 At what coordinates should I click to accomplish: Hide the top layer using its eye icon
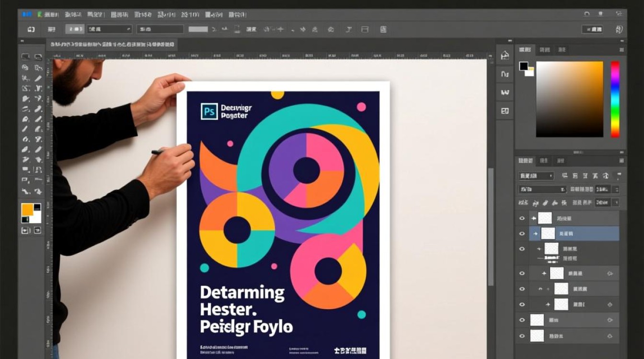coord(522,218)
